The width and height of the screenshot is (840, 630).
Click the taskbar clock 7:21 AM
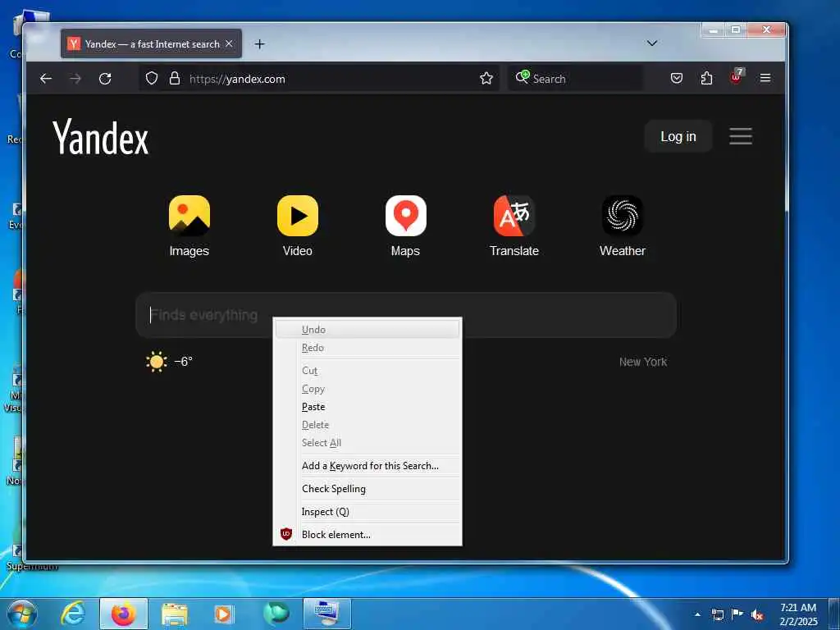[798, 614]
